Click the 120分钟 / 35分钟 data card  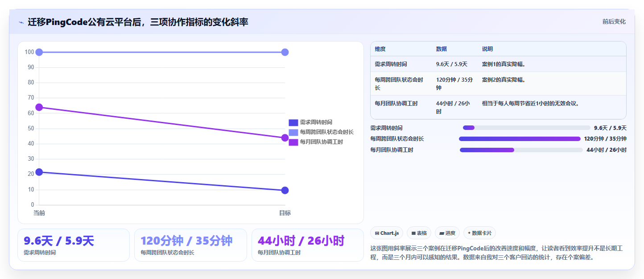(190, 245)
